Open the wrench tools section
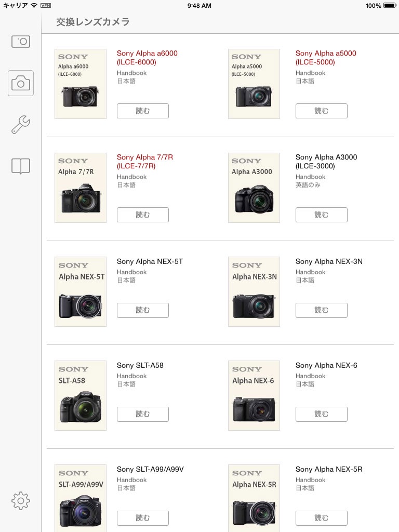Image resolution: width=399 pixels, height=532 pixels. click(21, 125)
